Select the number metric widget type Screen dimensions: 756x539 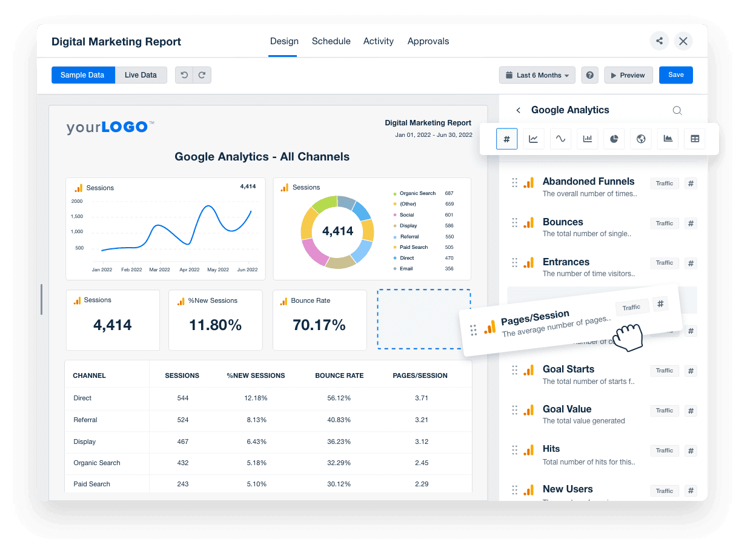(506, 139)
